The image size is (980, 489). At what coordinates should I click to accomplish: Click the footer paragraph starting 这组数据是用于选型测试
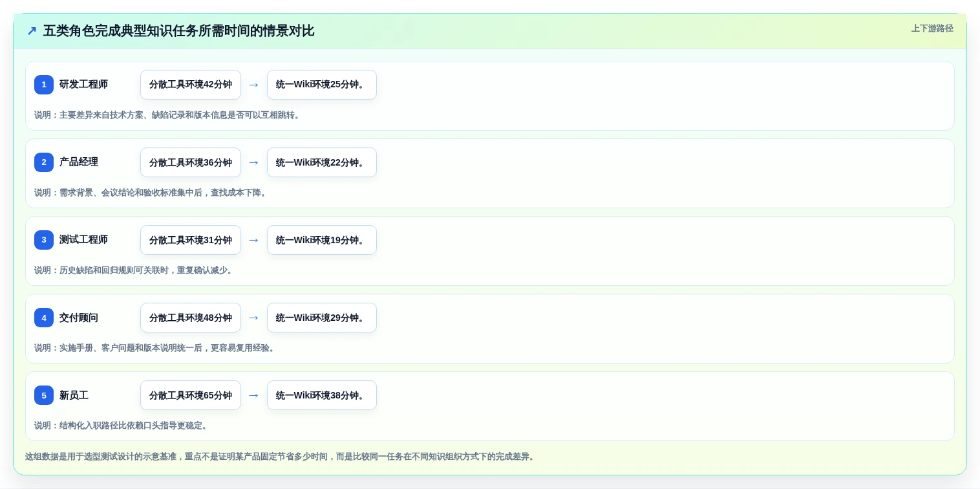281,457
